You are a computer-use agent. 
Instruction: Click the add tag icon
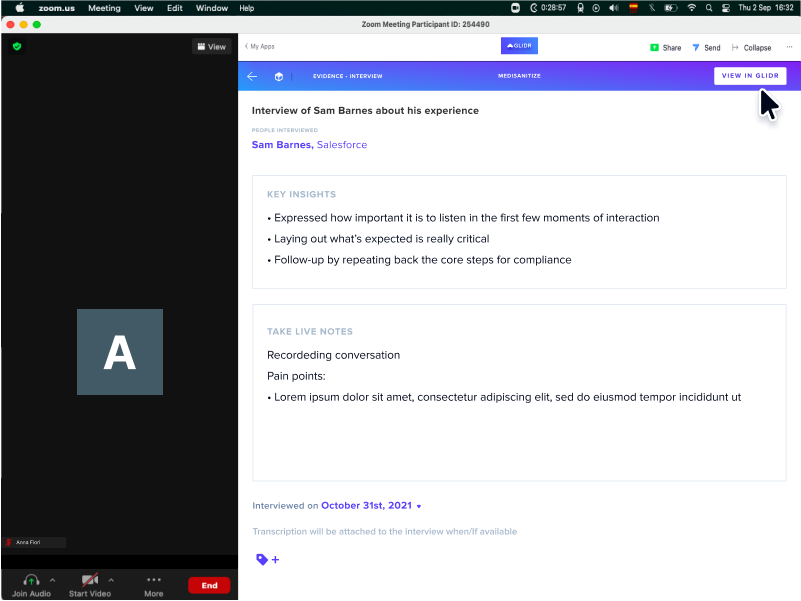pos(268,560)
